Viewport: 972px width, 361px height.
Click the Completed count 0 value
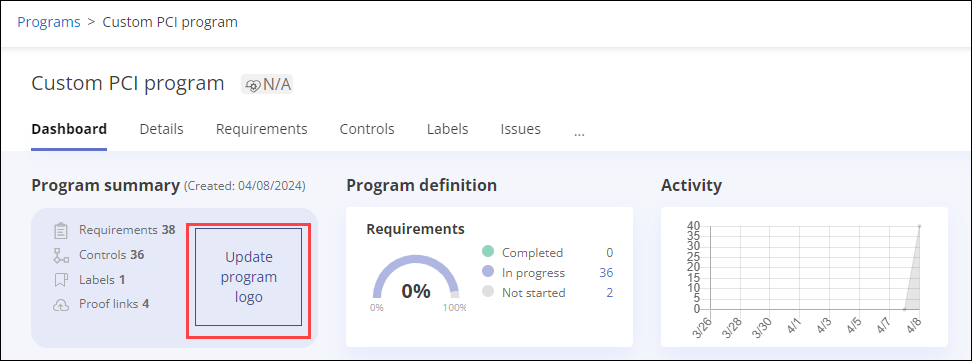click(x=609, y=253)
